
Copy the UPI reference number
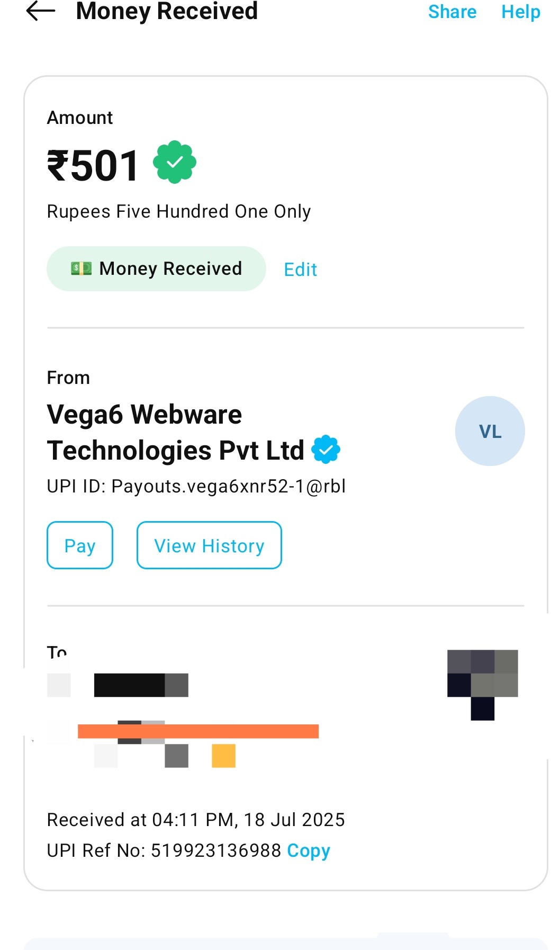[x=308, y=850]
